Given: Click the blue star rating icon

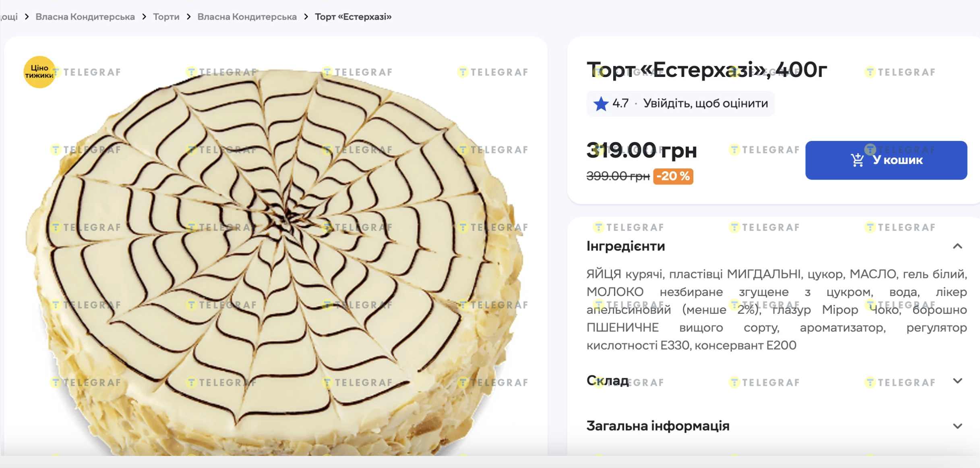Looking at the screenshot, I should (600, 104).
